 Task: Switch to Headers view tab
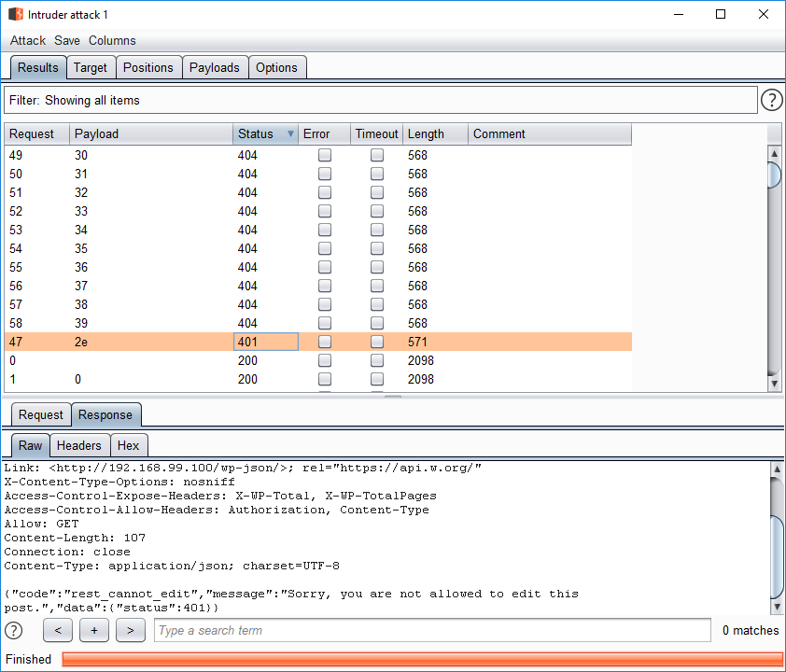(x=79, y=445)
